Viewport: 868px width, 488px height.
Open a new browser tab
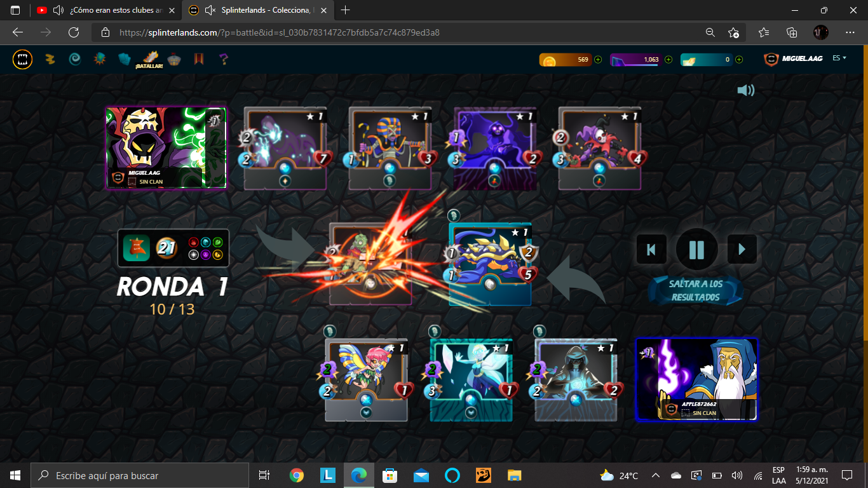click(x=345, y=10)
